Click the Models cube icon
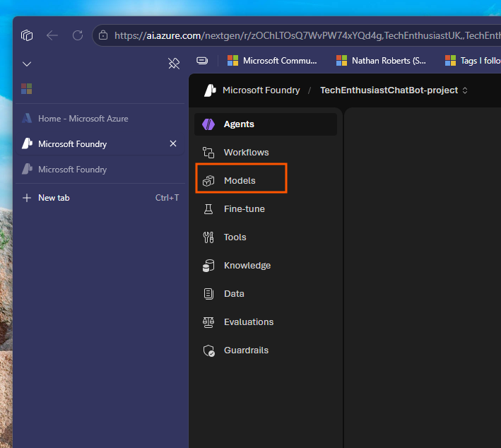The height and width of the screenshot is (448, 501). coord(208,181)
